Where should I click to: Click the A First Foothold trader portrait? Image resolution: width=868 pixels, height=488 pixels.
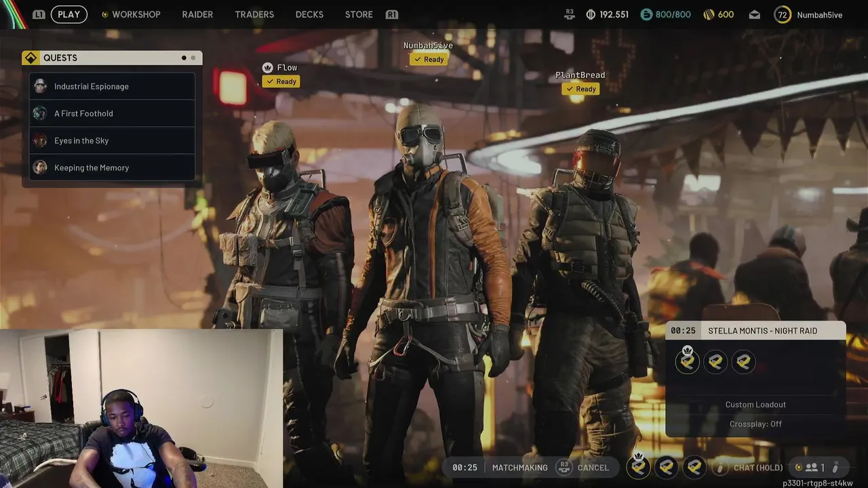pyautogui.click(x=40, y=113)
